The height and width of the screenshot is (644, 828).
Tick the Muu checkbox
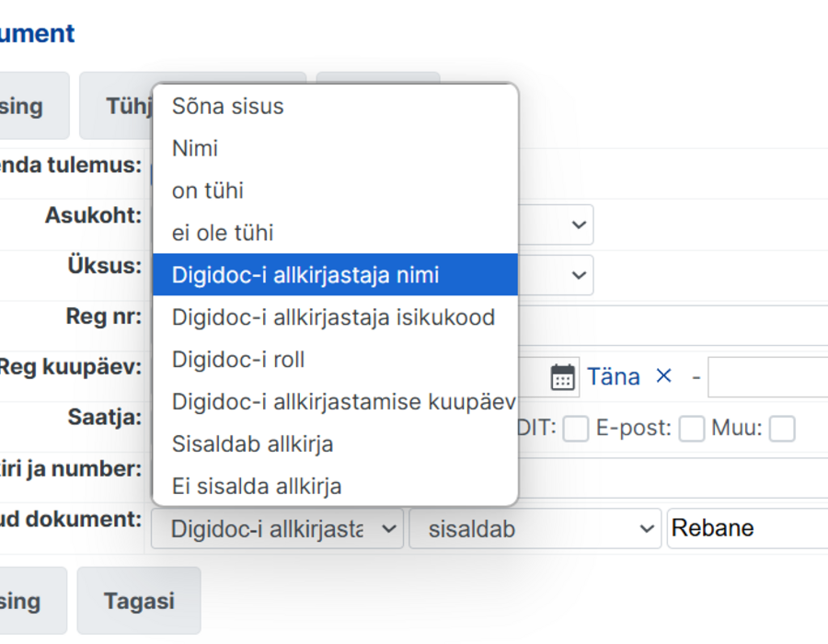click(782, 428)
